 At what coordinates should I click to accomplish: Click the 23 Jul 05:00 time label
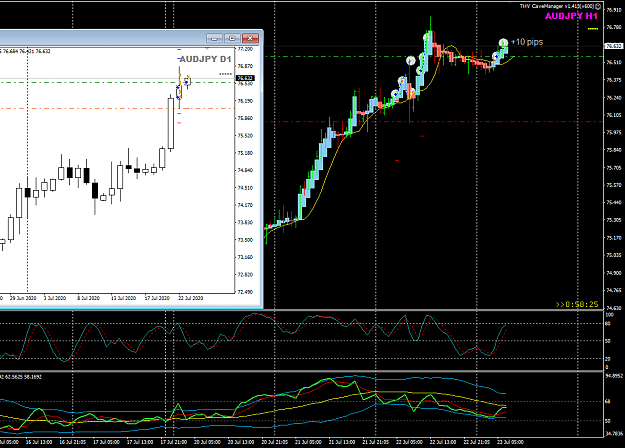click(510, 442)
